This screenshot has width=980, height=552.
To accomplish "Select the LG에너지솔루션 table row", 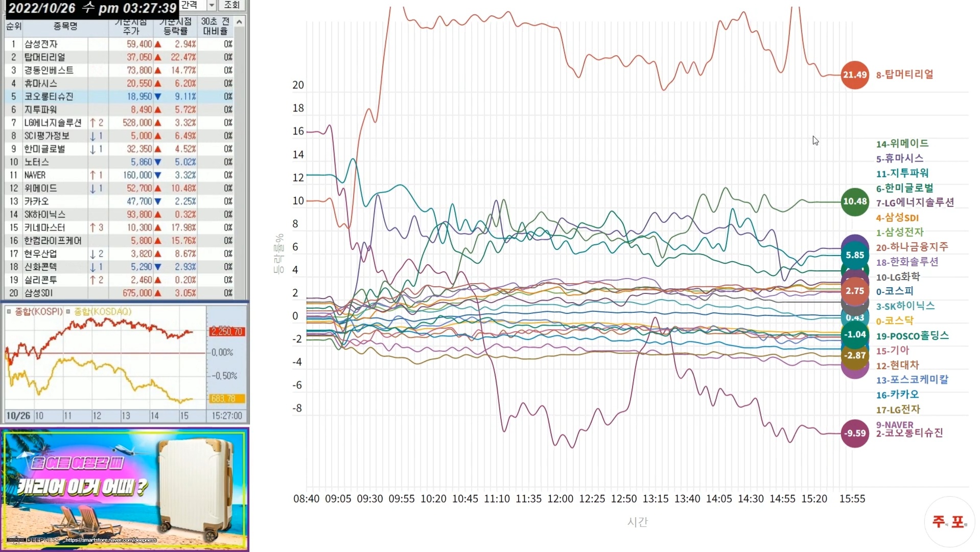I will 119,123.
